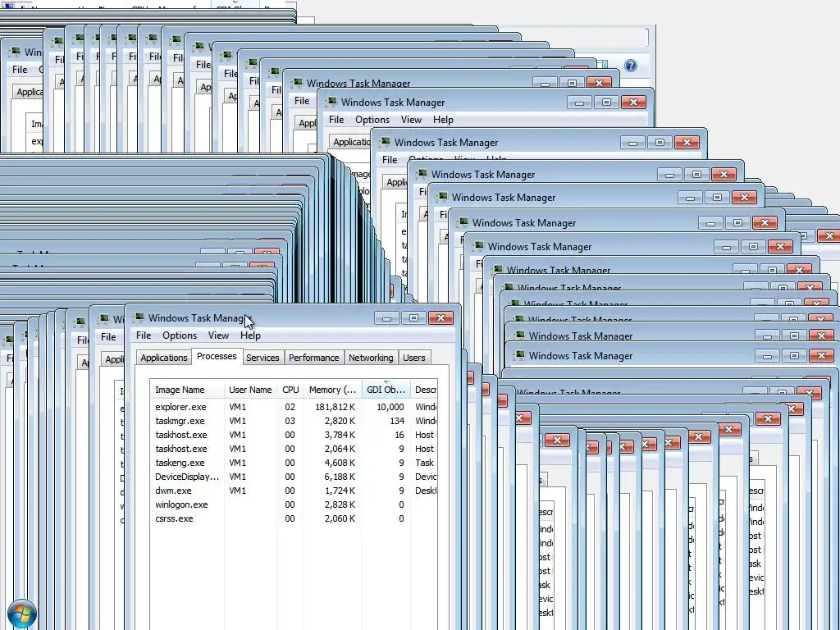Image resolution: width=840 pixels, height=630 pixels.
Task: Select taskhost.exe row using 2,064 K
Action: (x=294, y=449)
